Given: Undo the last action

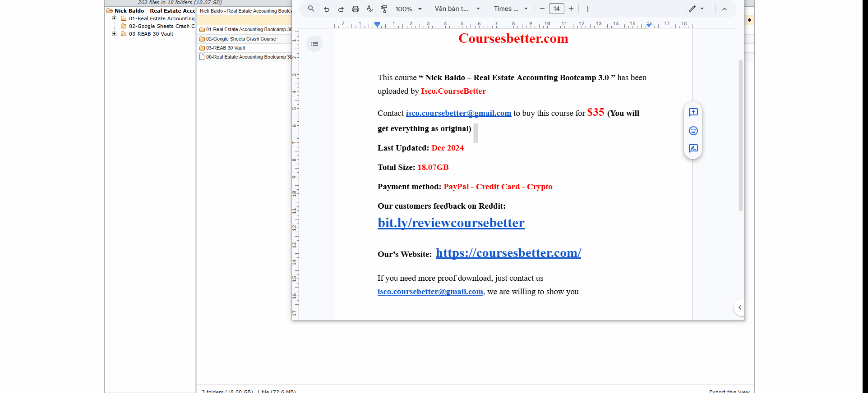Looking at the screenshot, I should [x=327, y=9].
